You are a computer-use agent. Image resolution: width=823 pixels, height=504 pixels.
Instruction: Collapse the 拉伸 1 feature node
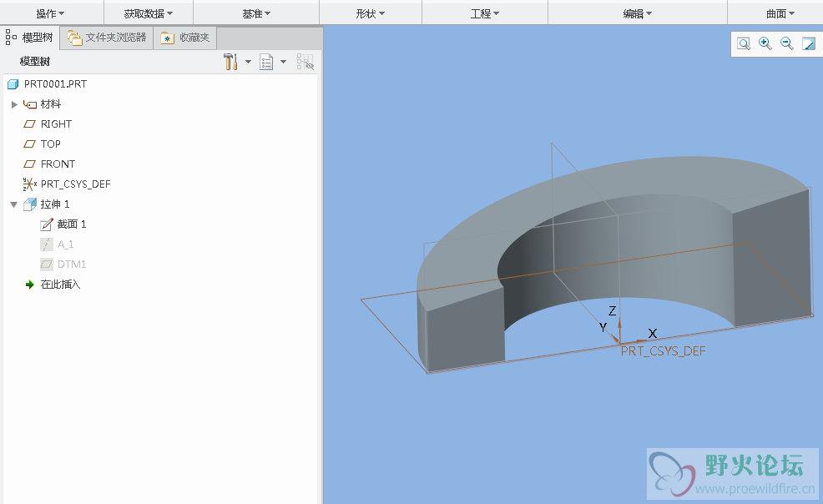tap(14, 204)
